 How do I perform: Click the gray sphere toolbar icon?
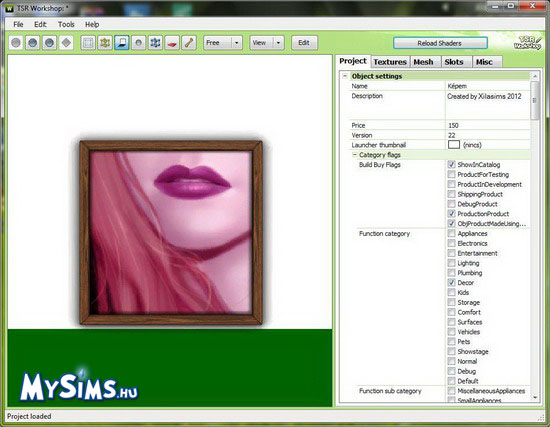pos(16,43)
